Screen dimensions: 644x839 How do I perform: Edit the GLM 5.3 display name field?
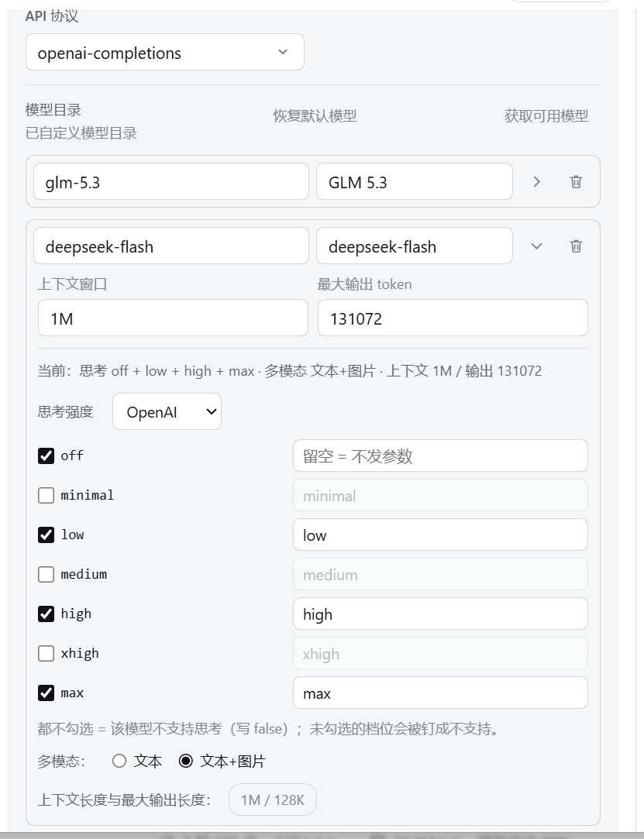415,181
